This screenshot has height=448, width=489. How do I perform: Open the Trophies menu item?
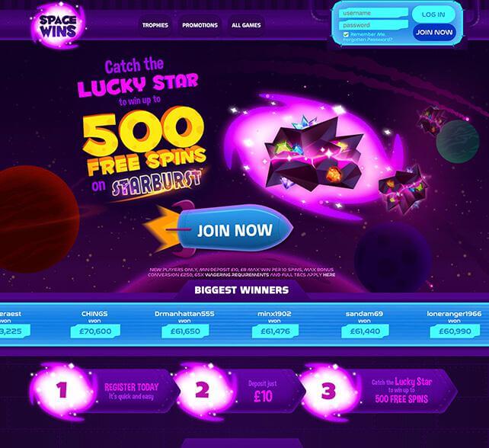pos(155,25)
